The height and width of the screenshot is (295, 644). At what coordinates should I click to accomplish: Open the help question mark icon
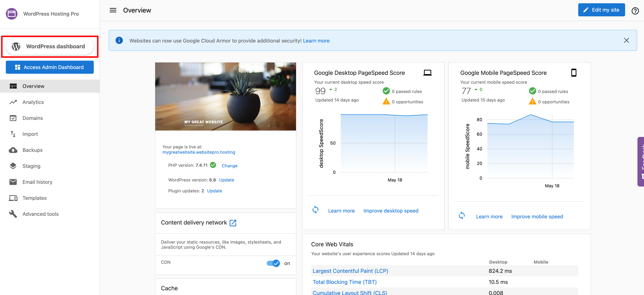635,11
